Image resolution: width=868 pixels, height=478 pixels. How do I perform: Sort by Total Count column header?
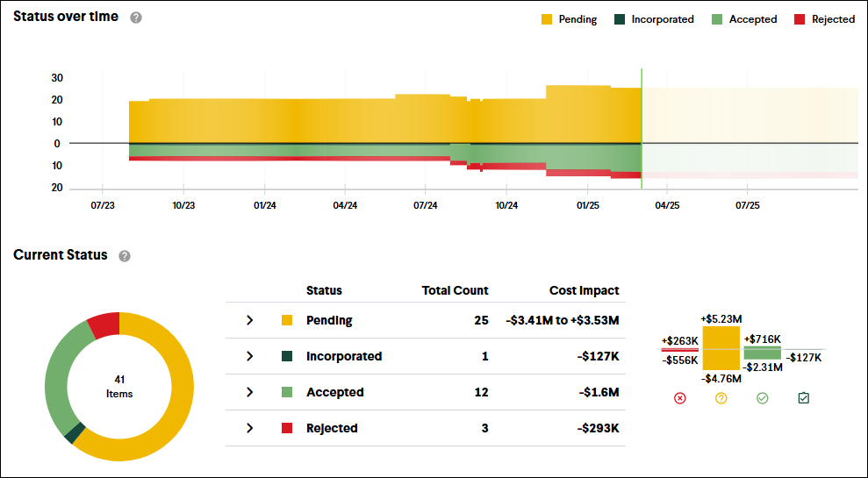[x=455, y=290]
